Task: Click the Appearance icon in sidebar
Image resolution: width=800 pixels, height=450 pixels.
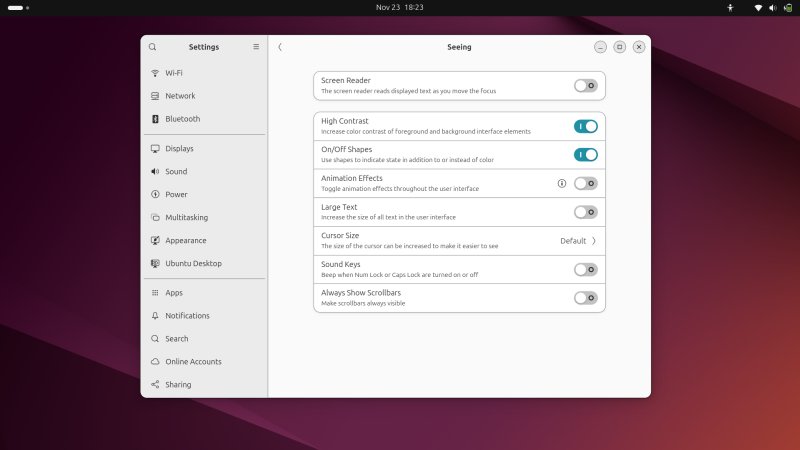Action: pyautogui.click(x=155, y=240)
